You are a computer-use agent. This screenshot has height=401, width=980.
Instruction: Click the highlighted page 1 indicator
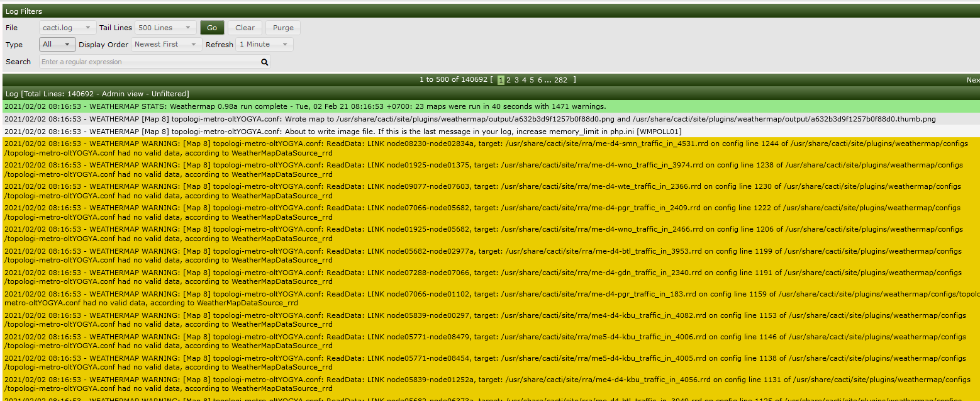(x=501, y=80)
